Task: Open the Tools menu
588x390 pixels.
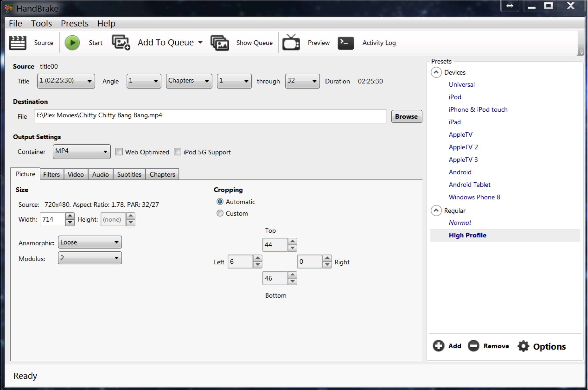Action: tap(41, 23)
